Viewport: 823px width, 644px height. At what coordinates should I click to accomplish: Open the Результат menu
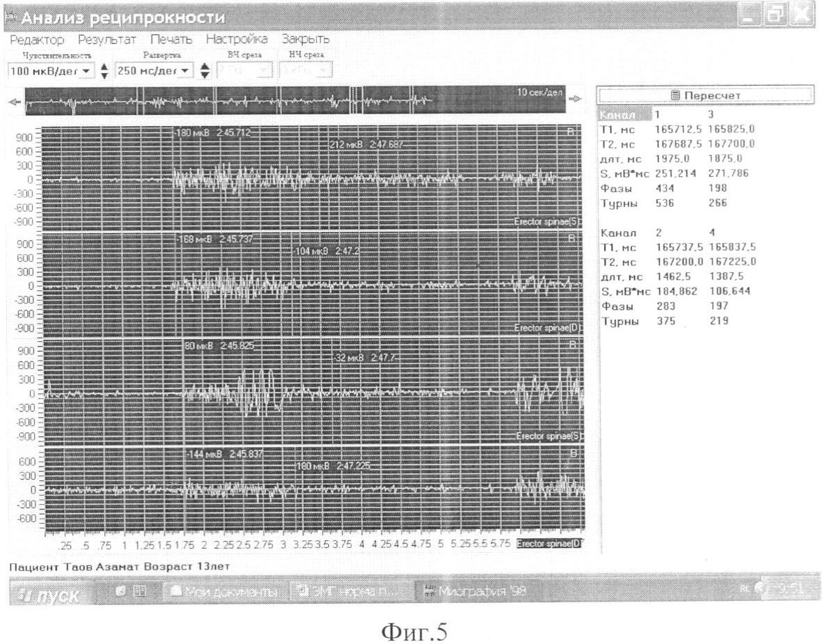[x=107, y=39]
